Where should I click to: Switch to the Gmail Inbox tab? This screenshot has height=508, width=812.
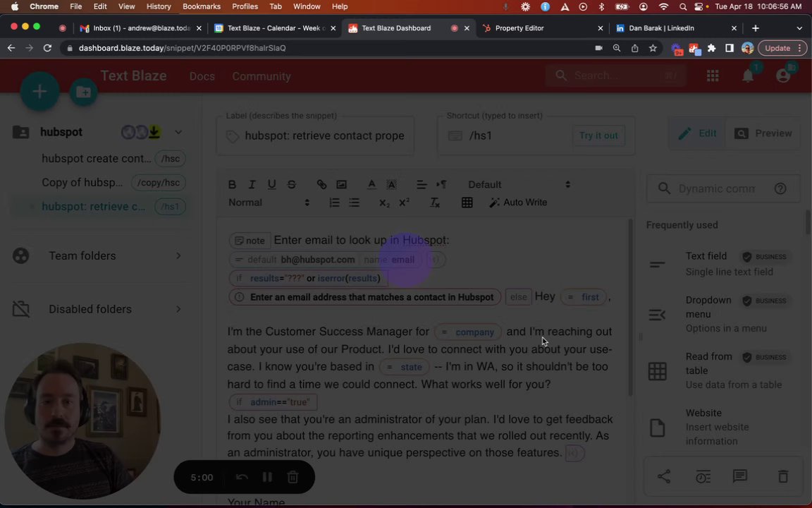pyautogui.click(x=140, y=28)
